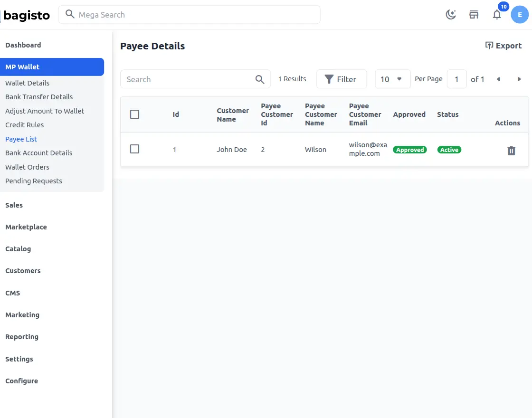Open the Filter panel
This screenshot has height=418, width=532.
point(341,79)
